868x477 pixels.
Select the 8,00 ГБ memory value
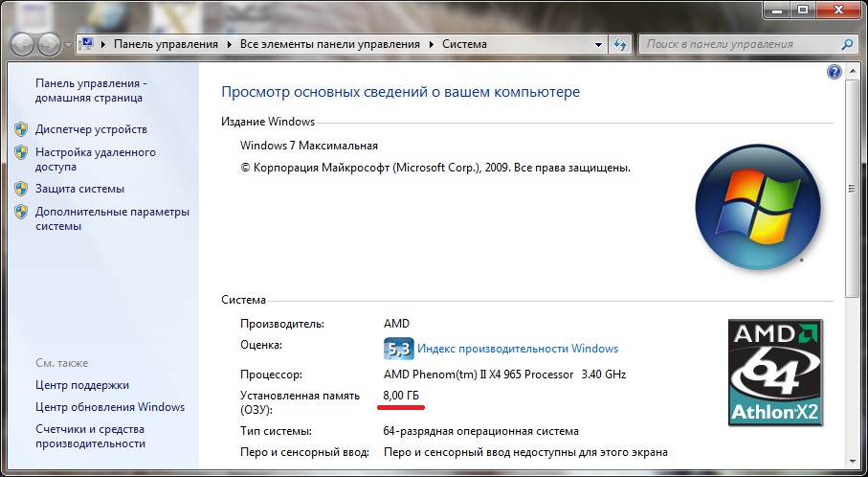click(x=401, y=396)
